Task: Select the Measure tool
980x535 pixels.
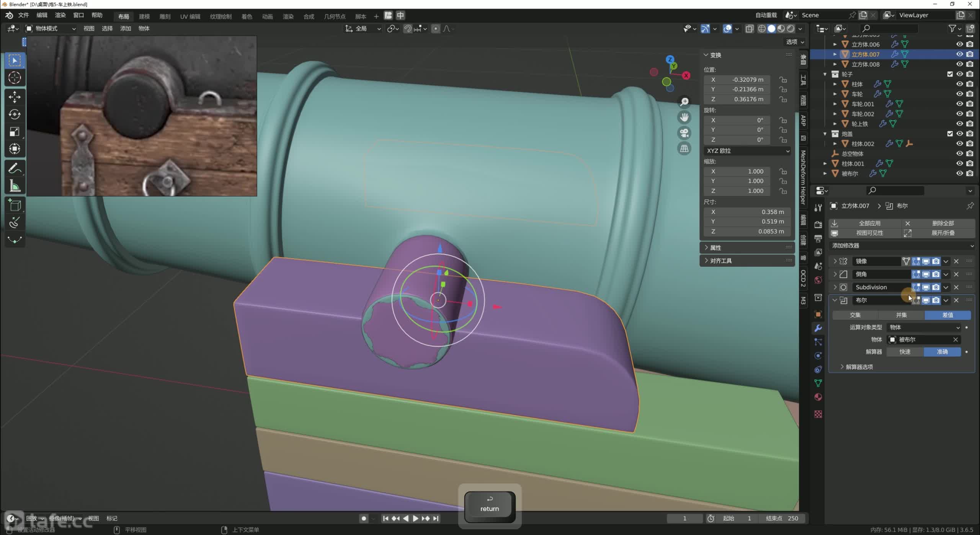Action: pos(15,186)
